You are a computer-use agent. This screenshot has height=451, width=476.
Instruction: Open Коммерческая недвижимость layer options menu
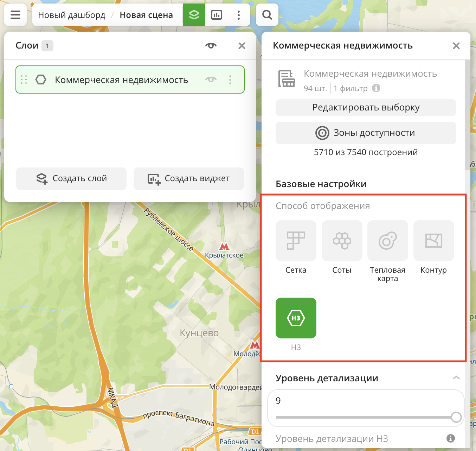click(x=230, y=80)
